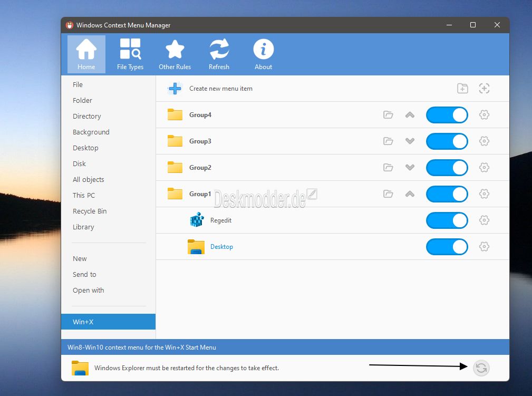Open Group1 settings gear

[x=484, y=194]
